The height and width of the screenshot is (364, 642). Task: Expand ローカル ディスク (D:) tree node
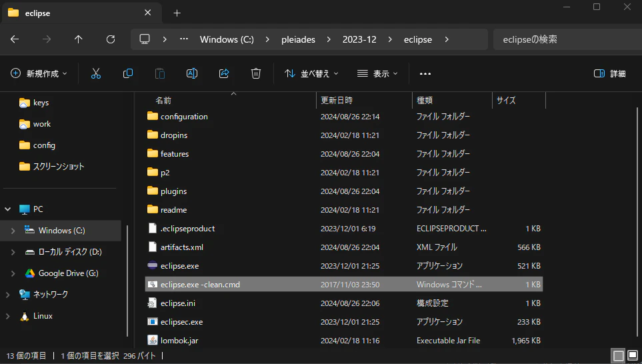pyautogui.click(x=13, y=252)
